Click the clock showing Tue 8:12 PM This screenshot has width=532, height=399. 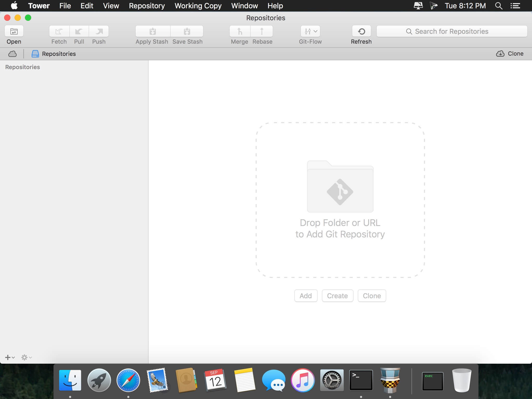[x=465, y=6]
